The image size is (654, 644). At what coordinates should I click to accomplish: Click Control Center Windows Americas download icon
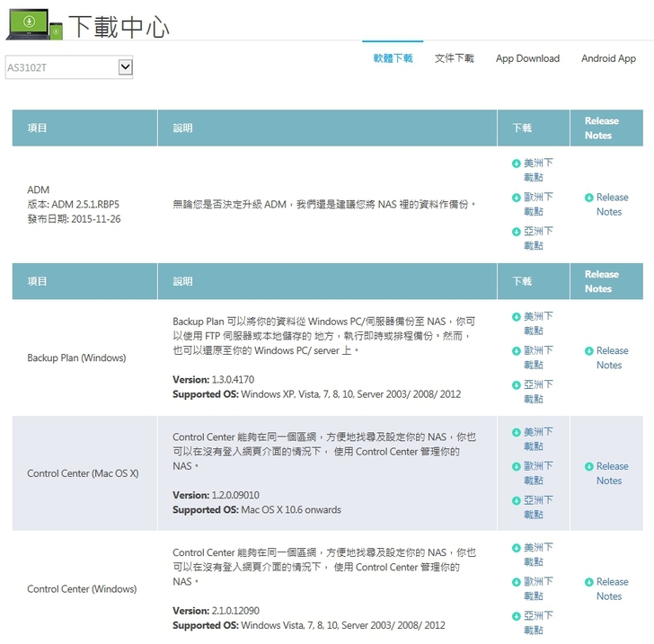point(517,548)
